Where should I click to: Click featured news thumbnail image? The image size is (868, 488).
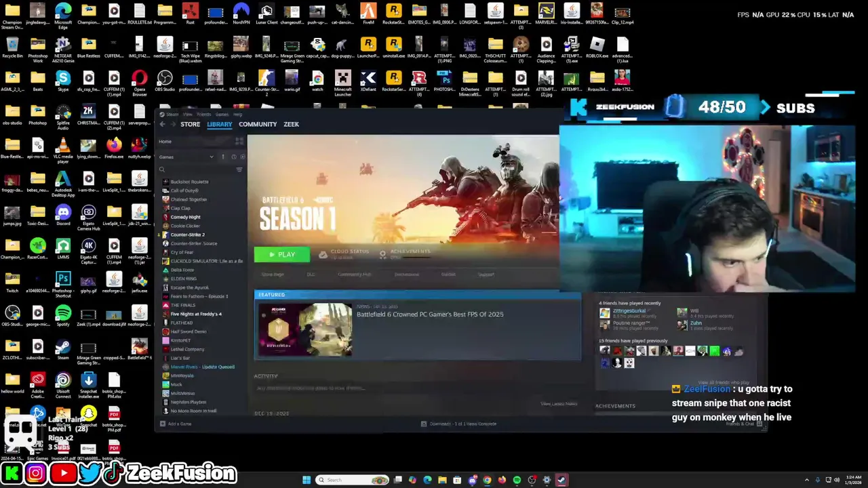click(x=304, y=329)
